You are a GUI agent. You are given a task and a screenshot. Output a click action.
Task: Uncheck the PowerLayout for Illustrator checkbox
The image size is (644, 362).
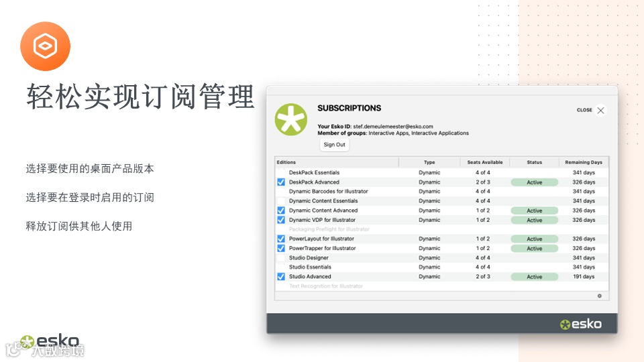[x=281, y=239]
